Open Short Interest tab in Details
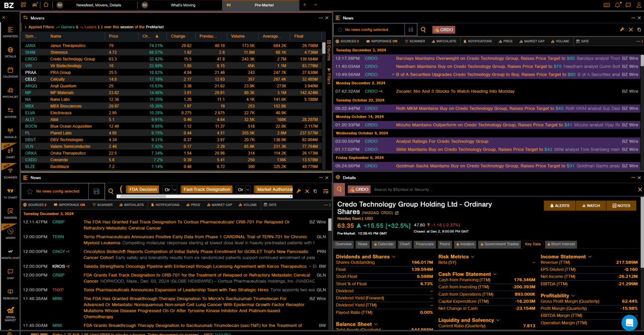Image resolution: width=644 pixels, height=335 pixels. tap(560, 244)
